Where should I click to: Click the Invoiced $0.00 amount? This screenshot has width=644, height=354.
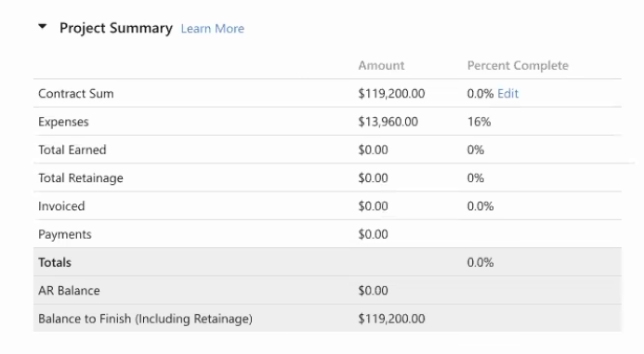pyautogui.click(x=373, y=206)
